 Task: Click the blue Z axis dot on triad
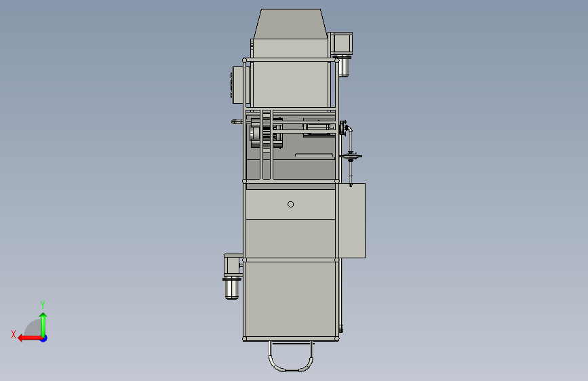click(44, 338)
